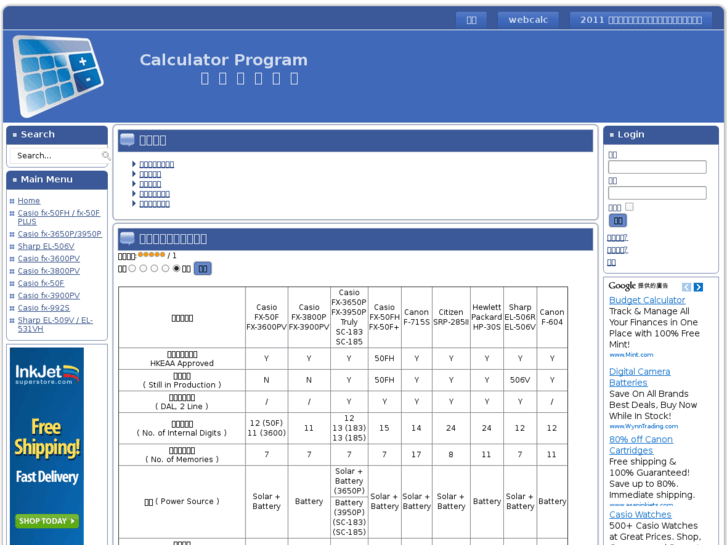Screen dimensions: 727x545
Task: Click the Sharp EL-506R EL-506V header
Action: 520,317
